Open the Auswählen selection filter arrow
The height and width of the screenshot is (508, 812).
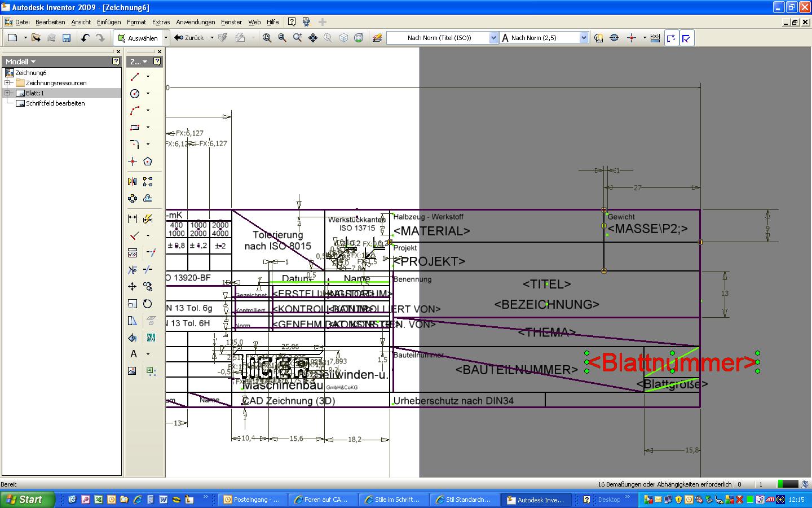click(166, 38)
